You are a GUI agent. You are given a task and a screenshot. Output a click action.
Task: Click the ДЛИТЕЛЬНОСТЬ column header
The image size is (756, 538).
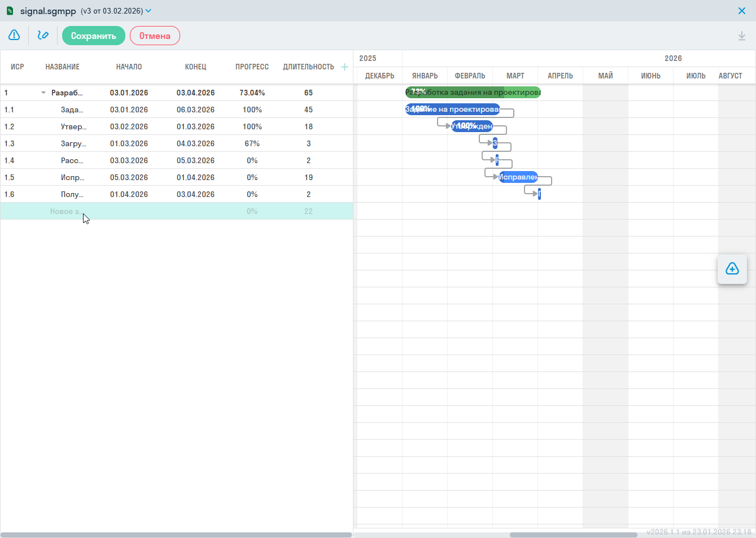(308, 67)
